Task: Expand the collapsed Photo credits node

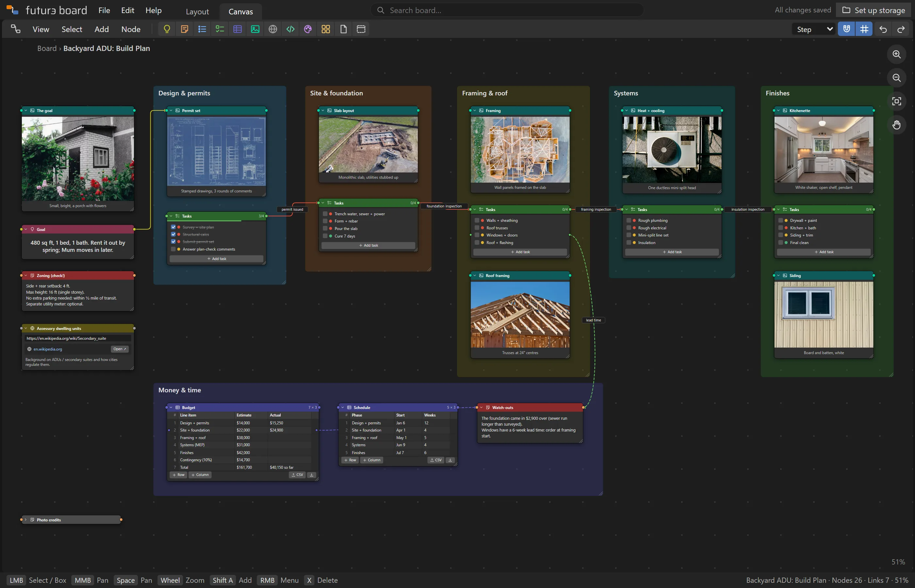Action: (x=25, y=520)
